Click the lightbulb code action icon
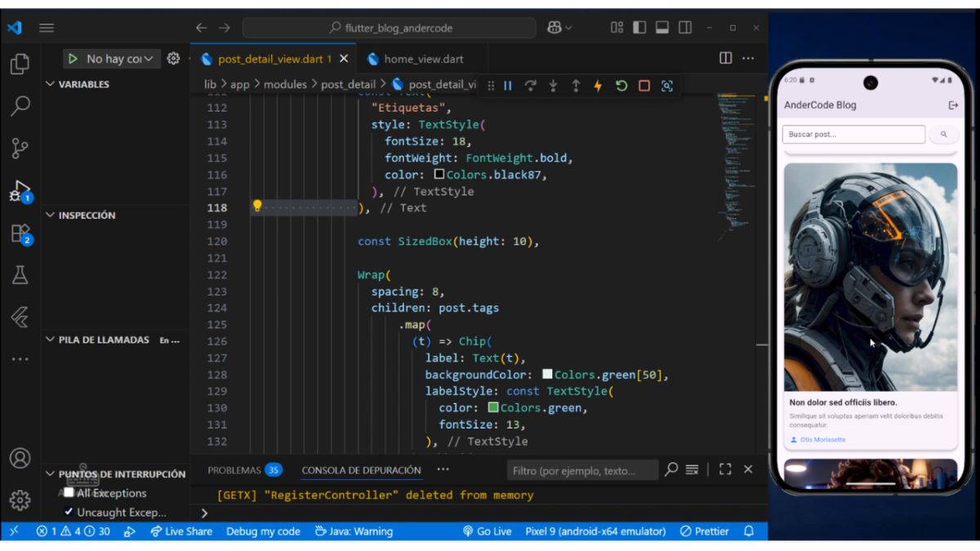 tap(257, 207)
